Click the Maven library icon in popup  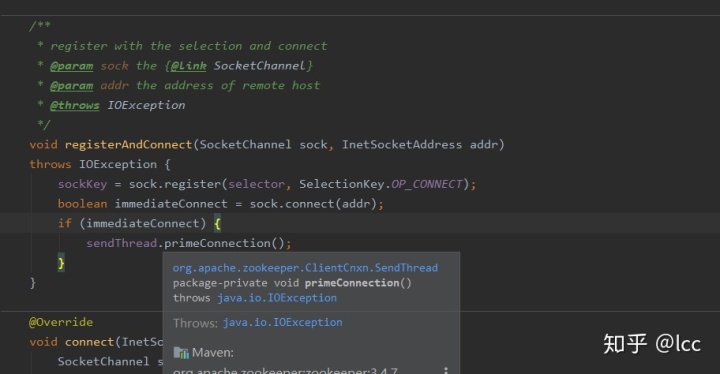[181, 353]
